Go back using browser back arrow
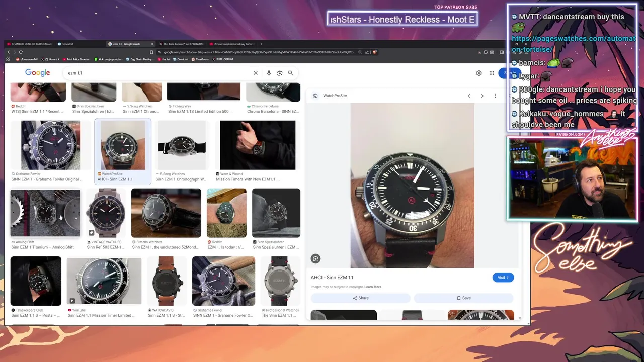The image size is (644, 362). coord(9,52)
